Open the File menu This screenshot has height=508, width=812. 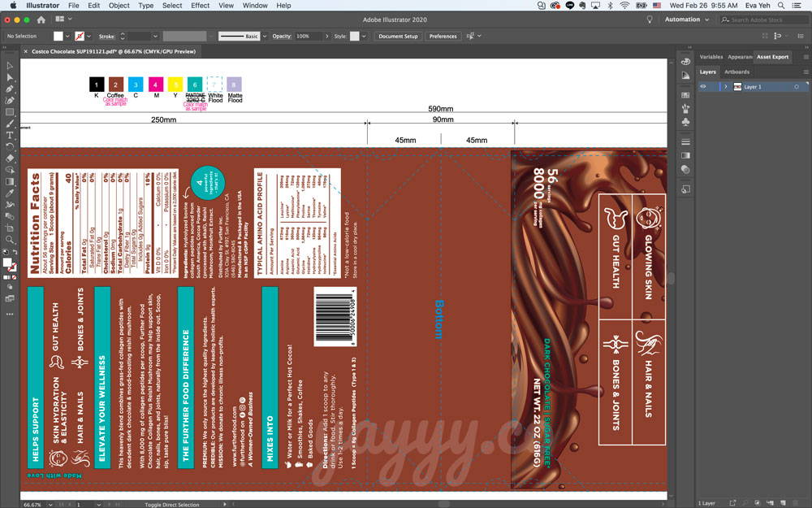click(x=74, y=5)
